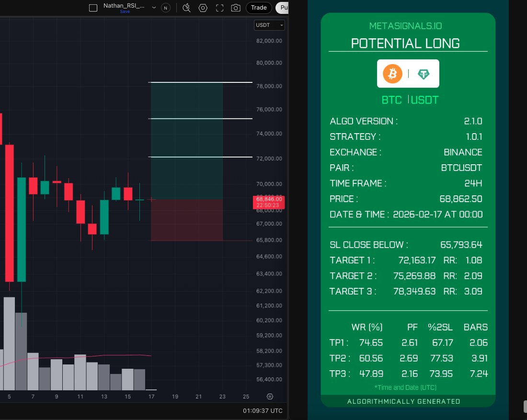
Task: Click the 74,000.00 price axis label
Action: (x=269, y=134)
